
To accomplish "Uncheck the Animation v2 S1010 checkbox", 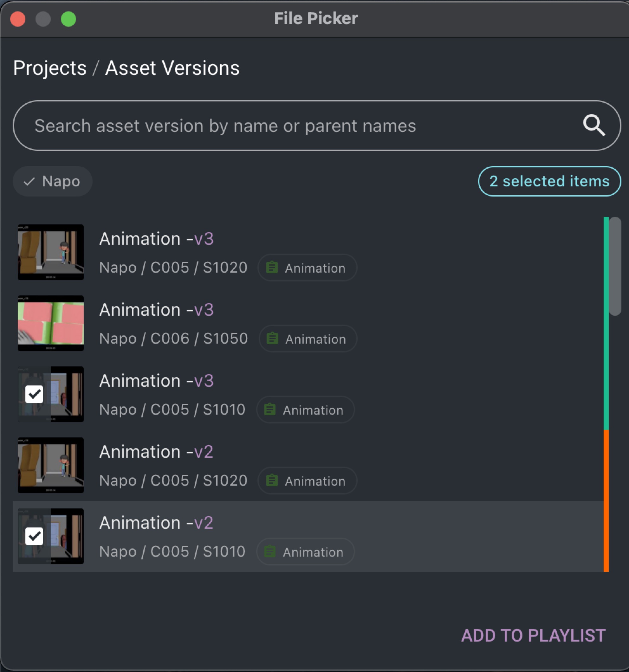I will point(34,536).
